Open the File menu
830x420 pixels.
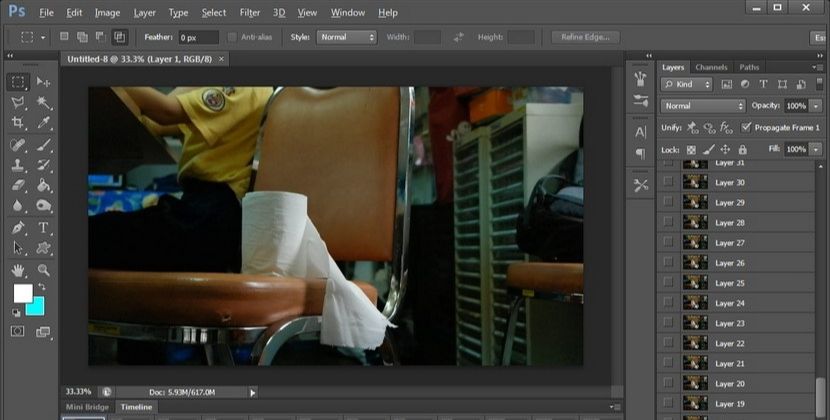click(47, 13)
